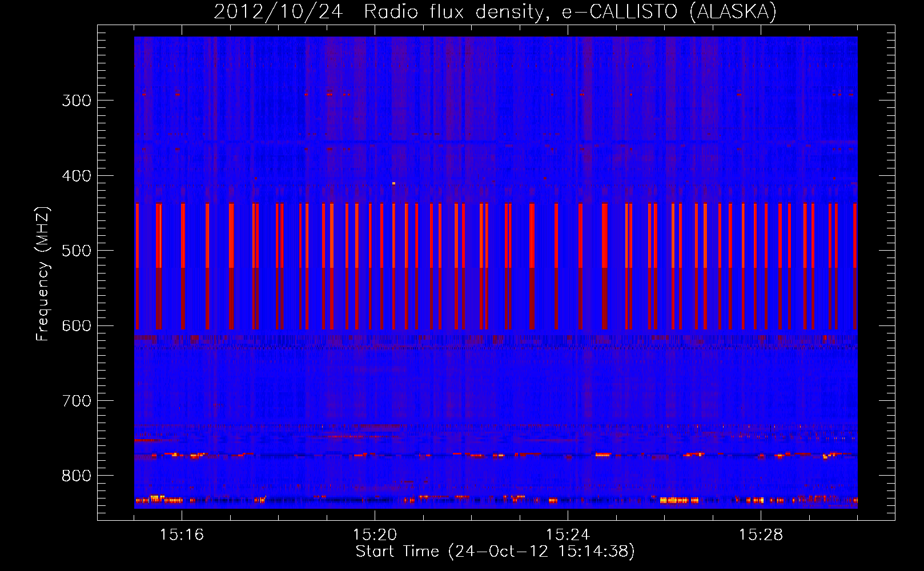Click the 15:24 time tick label
This screenshot has height=571, width=924.
pyautogui.click(x=568, y=535)
